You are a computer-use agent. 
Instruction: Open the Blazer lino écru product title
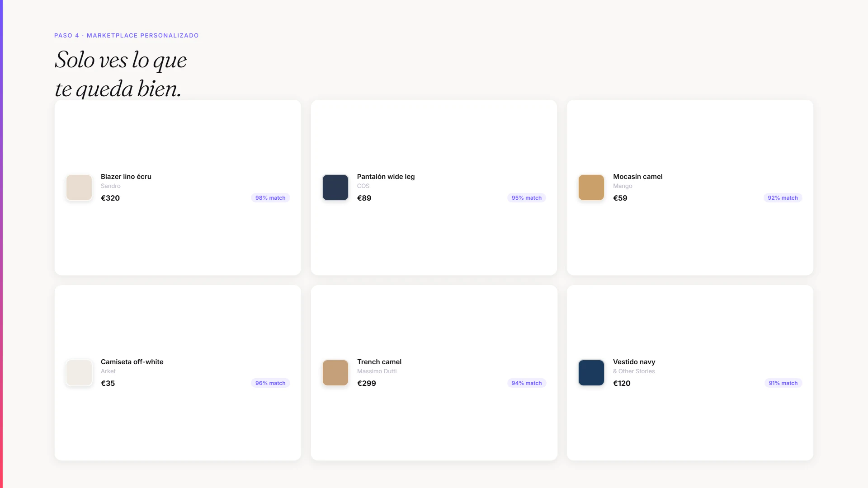[x=126, y=177]
